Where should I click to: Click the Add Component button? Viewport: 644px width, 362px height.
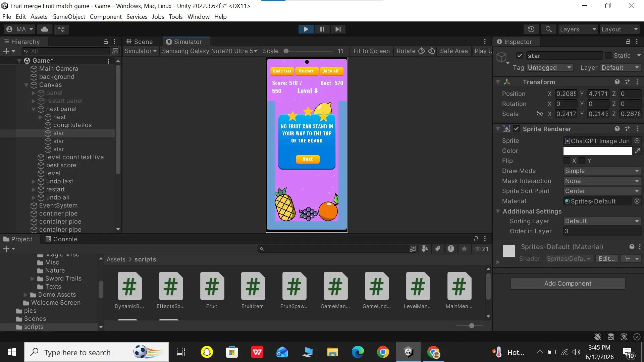click(x=568, y=284)
